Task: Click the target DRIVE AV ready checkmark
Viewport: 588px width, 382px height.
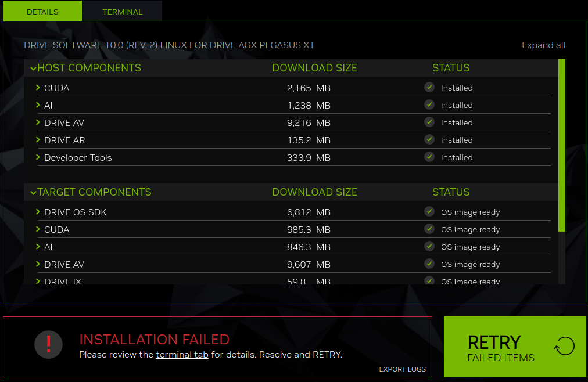Action: coord(429,264)
